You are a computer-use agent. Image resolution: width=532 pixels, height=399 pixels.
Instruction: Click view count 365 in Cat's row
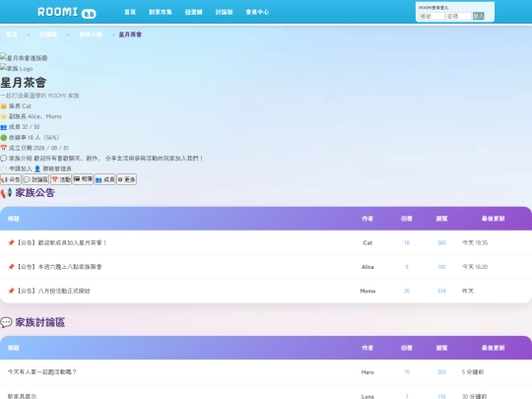[441, 242]
